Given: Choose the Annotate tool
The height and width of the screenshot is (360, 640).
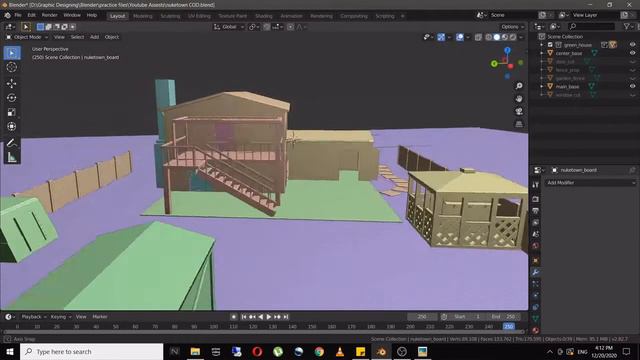Looking at the screenshot, I should point(12,143).
